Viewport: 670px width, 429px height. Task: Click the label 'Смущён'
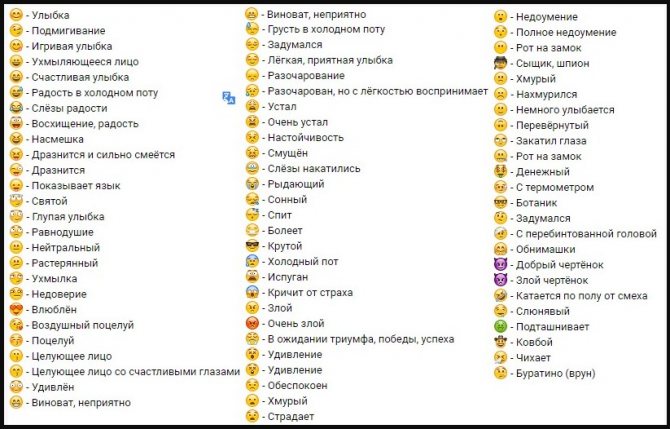pyautogui.click(x=288, y=153)
